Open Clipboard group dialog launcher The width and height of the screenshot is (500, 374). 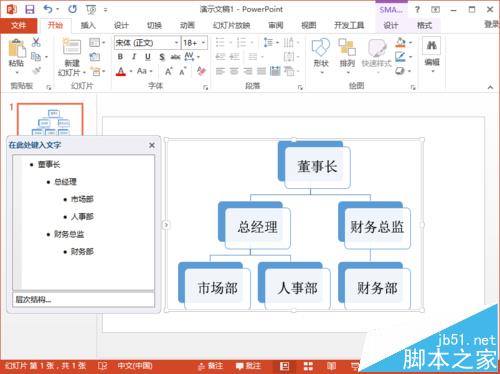click(49, 87)
